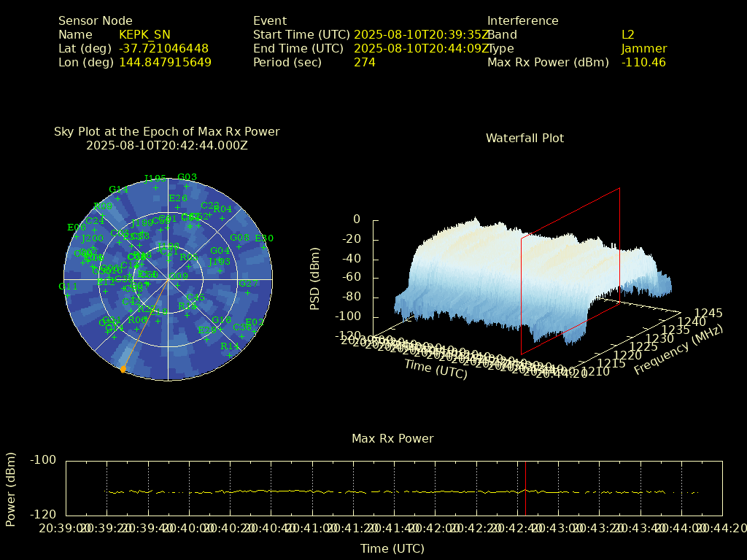Select the latitude value -37.721046448
The width and height of the screenshot is (747, 560).
pos(163,49)
